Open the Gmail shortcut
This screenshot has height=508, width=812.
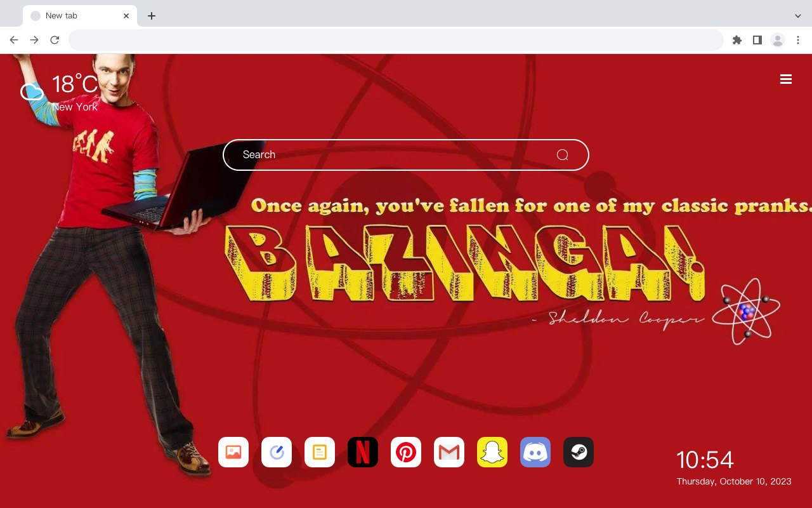pos(449,452)
